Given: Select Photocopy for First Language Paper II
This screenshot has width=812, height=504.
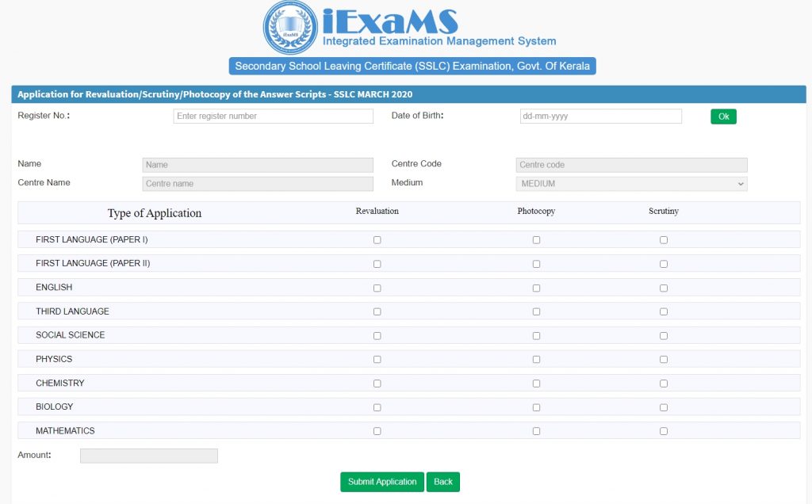Looking at the screenshot, I should pyautogui.click(x=537, y=264).
